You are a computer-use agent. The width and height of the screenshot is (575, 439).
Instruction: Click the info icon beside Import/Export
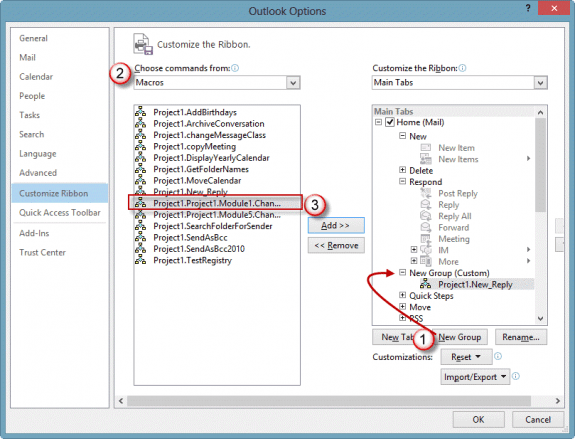point(516,376)
